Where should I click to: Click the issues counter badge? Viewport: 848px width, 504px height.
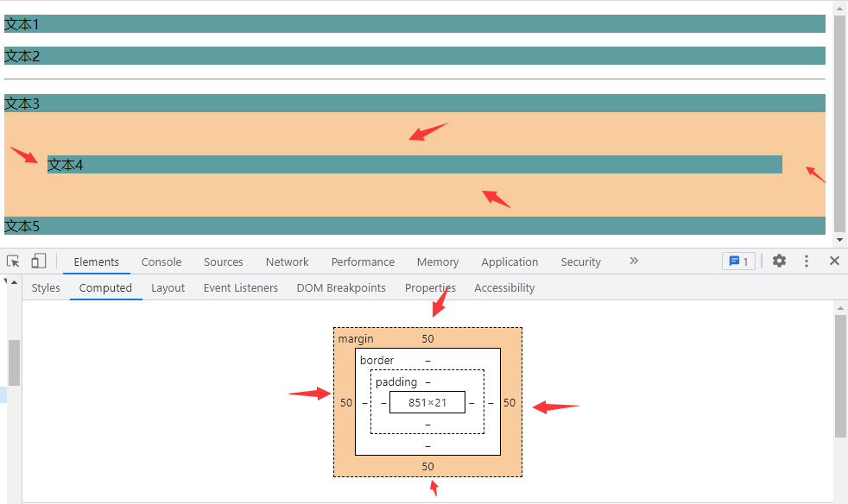(738, 261)
